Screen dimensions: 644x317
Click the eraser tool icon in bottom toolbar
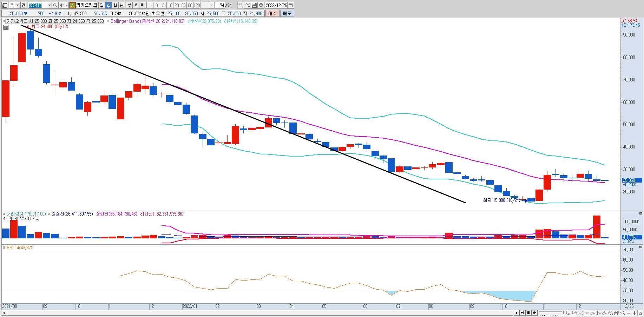tap(611, 313)
